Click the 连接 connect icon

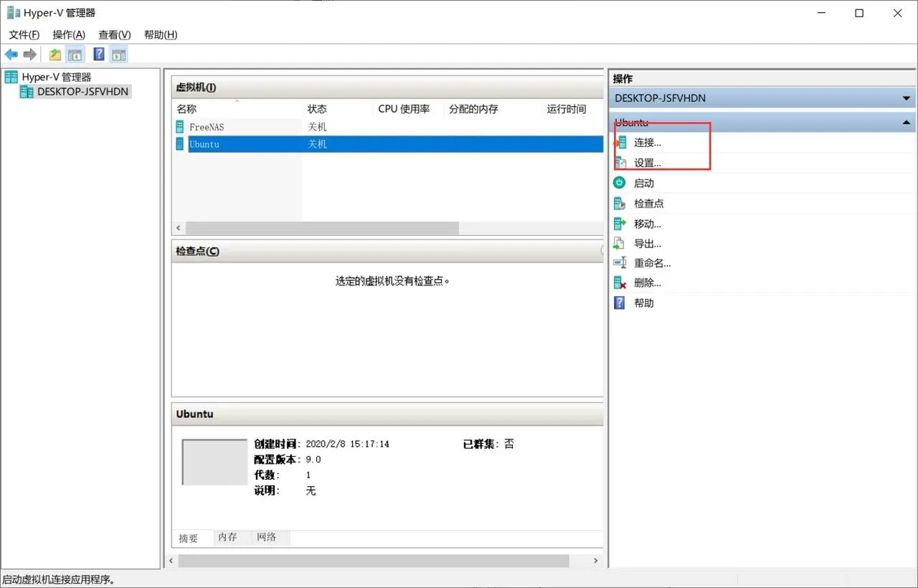click(620, 143)
